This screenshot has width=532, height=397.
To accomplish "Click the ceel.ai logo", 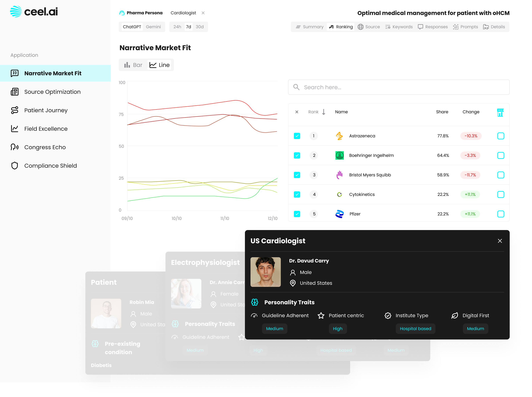I will [x=34, y=12].
